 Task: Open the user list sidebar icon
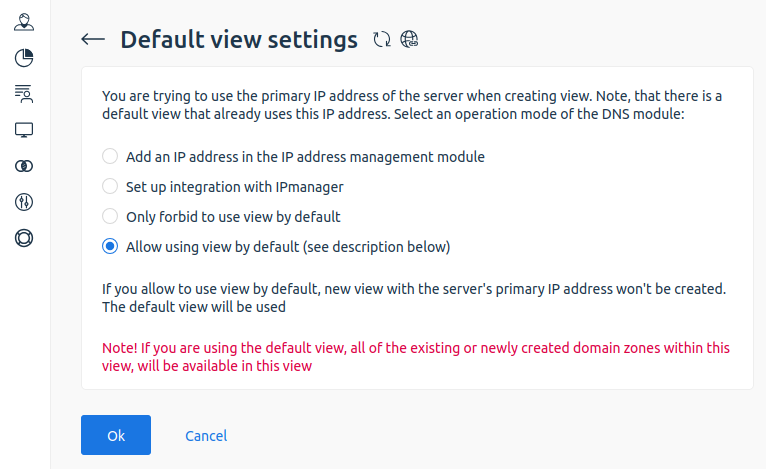24,94
